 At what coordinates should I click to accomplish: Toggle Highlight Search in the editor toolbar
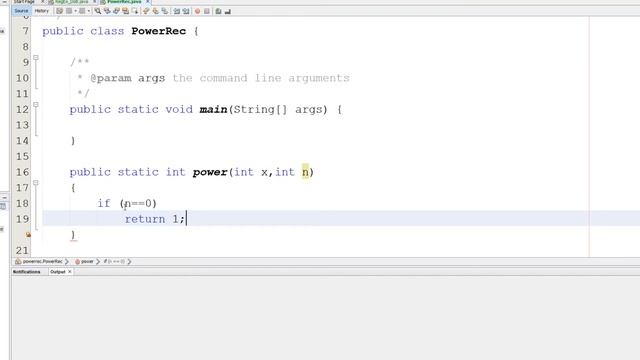point(125,11)
